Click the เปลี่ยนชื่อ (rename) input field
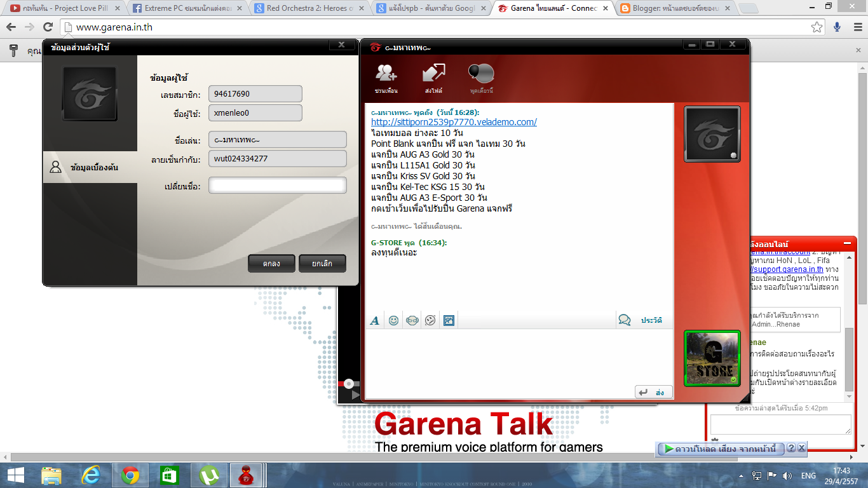868x488 pixels. 278,186
